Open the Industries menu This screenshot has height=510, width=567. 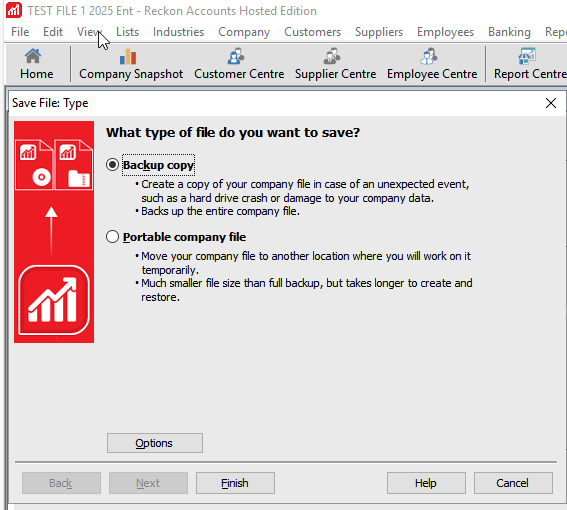click(178, 32)
